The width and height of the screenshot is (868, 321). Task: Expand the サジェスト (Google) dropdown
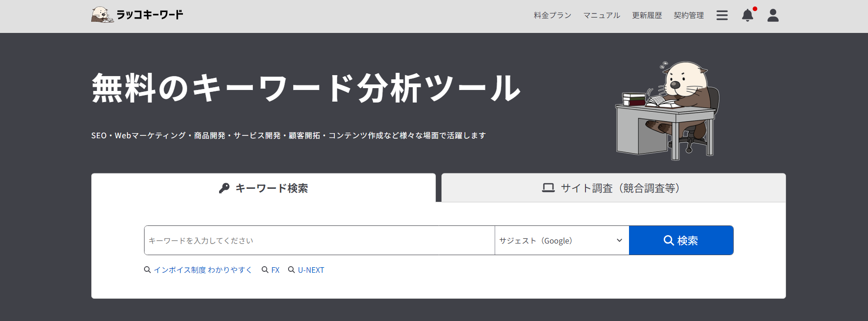point(561,240)
